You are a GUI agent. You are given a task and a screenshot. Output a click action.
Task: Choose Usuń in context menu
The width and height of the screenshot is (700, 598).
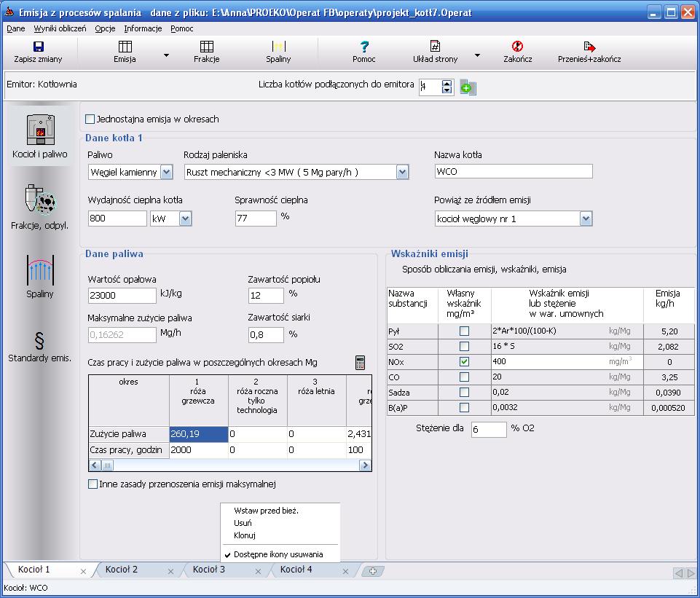coord(243,523)
